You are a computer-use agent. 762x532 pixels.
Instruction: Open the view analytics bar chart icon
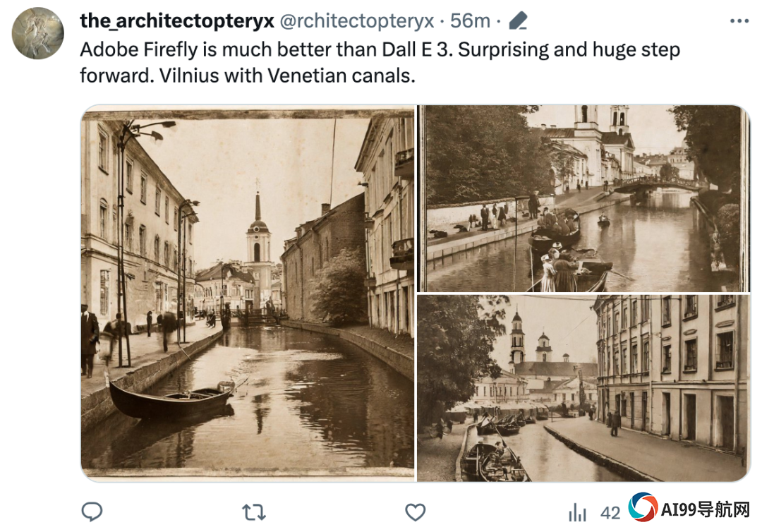click(577, 512)
